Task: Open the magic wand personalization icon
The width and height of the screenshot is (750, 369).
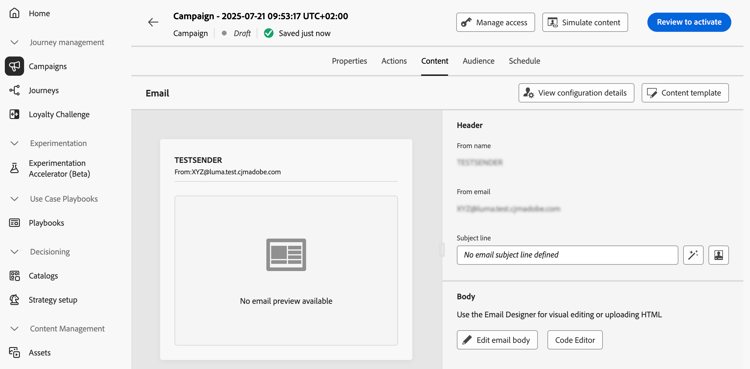Action: point(693,255)
